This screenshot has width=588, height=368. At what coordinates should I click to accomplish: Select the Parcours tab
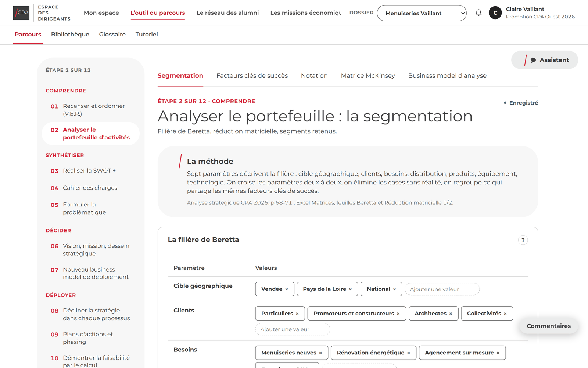[x=28, y=35]
